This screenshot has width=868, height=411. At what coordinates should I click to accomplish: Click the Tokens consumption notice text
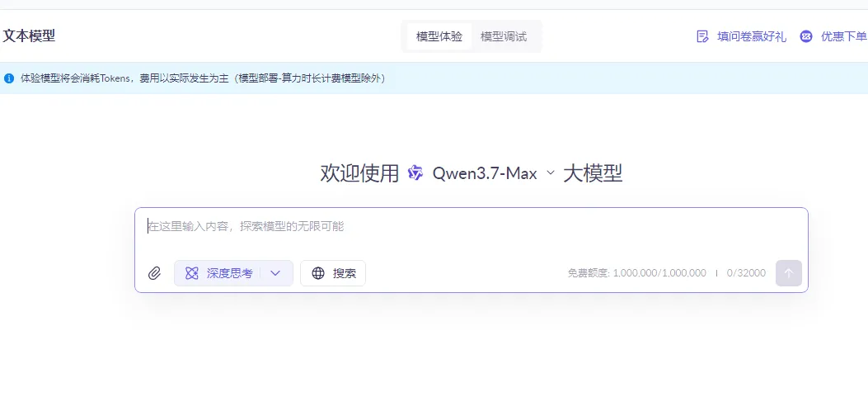coord(203,78)
